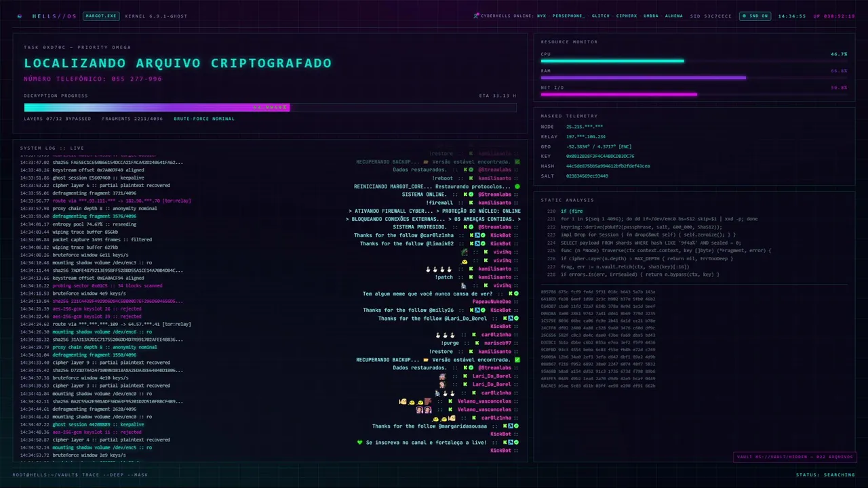Click the Thanks for the follow @milly26 message
This screenshot has width=868, height=488.
pyautogui.click(x=408, y=310)
